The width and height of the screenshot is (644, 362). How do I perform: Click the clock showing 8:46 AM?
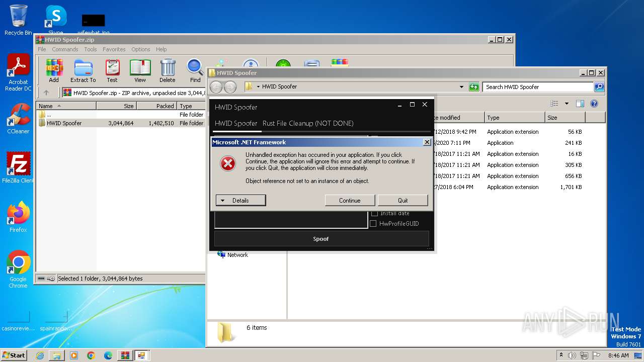pyautogui.click(x=618, y=355)
